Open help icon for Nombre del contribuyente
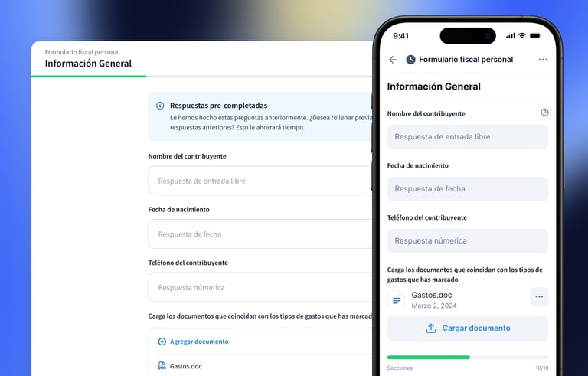Screen dimensions: 588x376 (x=544, y=113)
